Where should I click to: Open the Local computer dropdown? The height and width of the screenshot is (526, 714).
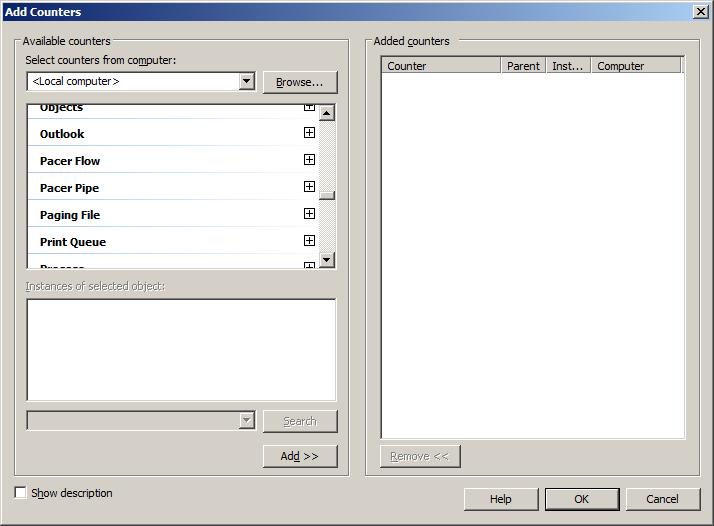(247, 82)
